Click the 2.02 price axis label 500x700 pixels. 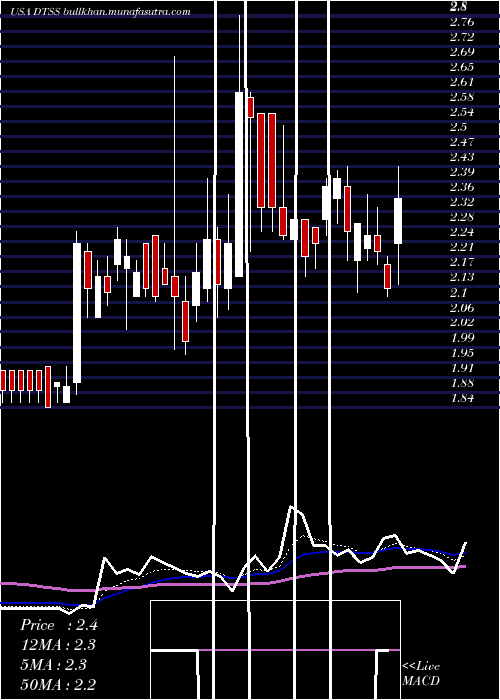coord(462,322)
